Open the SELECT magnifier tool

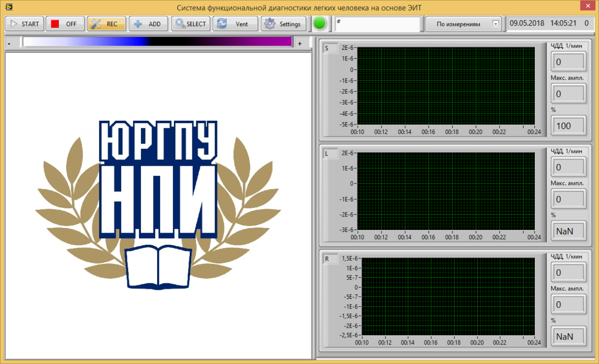click(191, 24)
